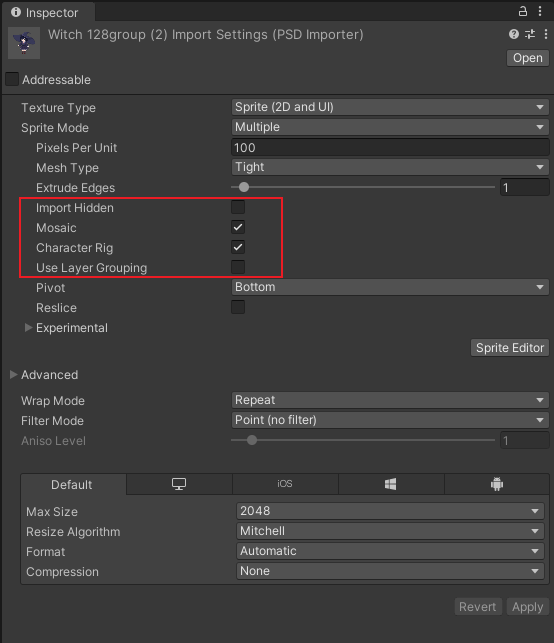Click the Aniso Level value field

(524, 440)
